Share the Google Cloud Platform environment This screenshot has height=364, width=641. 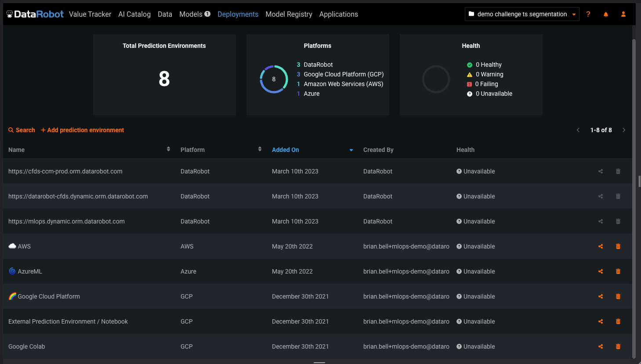pos(601,296)
